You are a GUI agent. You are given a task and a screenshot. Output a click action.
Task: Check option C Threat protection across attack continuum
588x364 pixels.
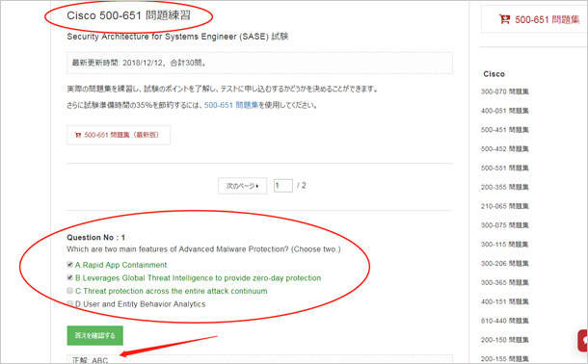(69, 291)
